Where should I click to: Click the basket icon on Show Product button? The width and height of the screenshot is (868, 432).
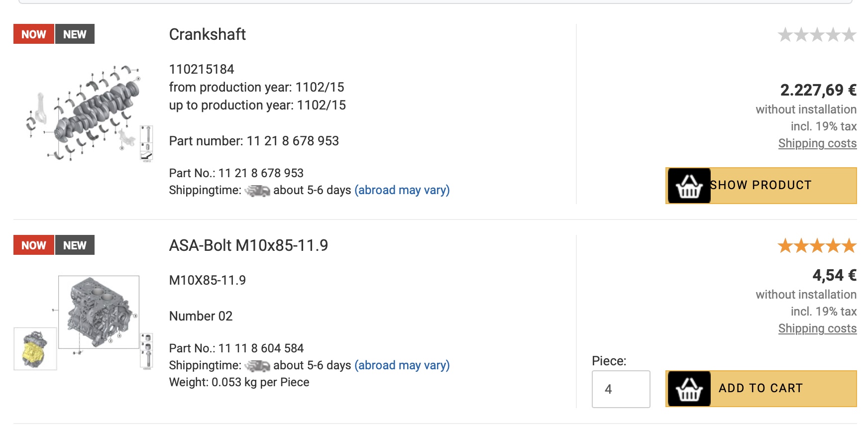tap(689, 186)
